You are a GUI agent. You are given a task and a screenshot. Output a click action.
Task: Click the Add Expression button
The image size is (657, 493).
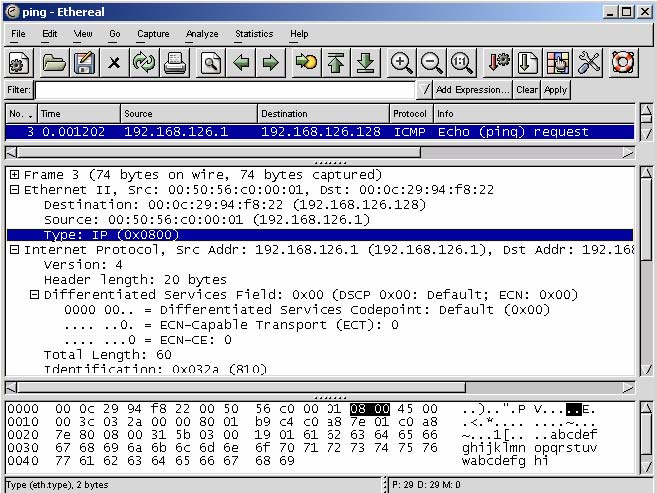pos(472,90)
